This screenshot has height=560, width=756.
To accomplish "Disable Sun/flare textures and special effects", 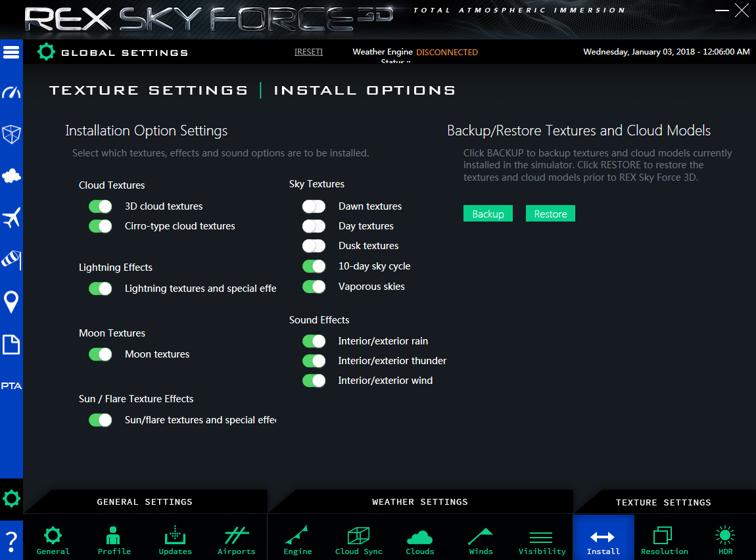I will [x=101, y=420].
